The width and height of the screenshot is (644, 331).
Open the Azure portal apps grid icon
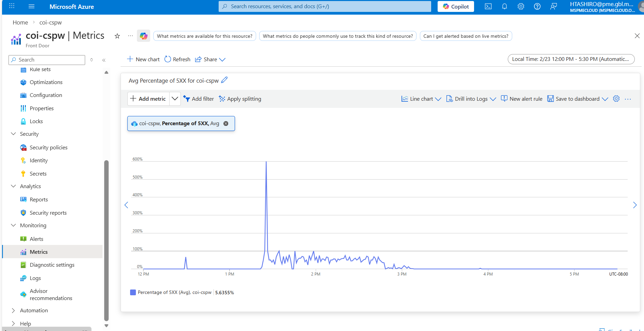click(12, 6)
